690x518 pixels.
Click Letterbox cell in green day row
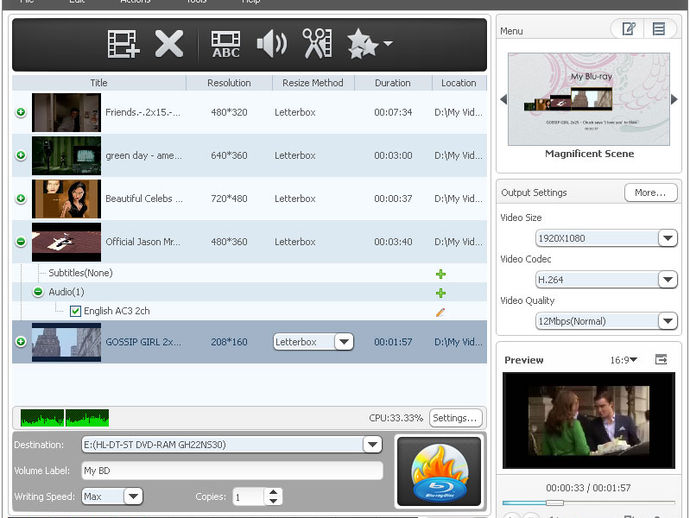tap(295, 155)
